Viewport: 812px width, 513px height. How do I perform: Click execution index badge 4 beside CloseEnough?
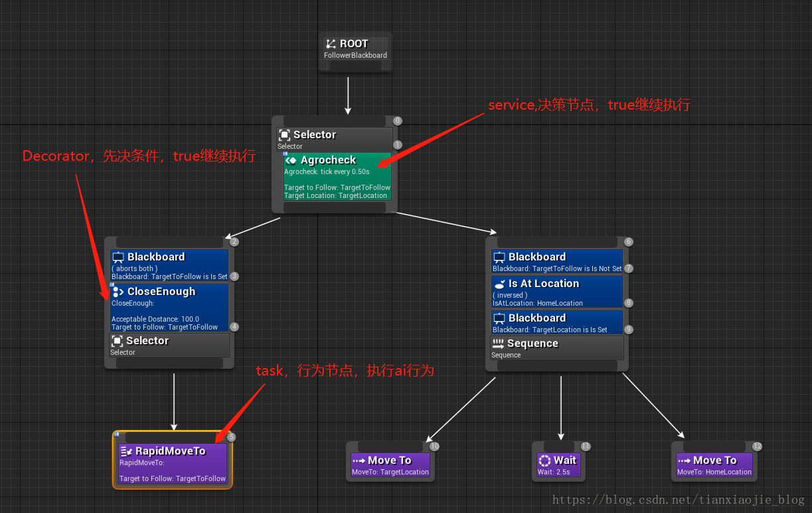[x=234, y=327]
